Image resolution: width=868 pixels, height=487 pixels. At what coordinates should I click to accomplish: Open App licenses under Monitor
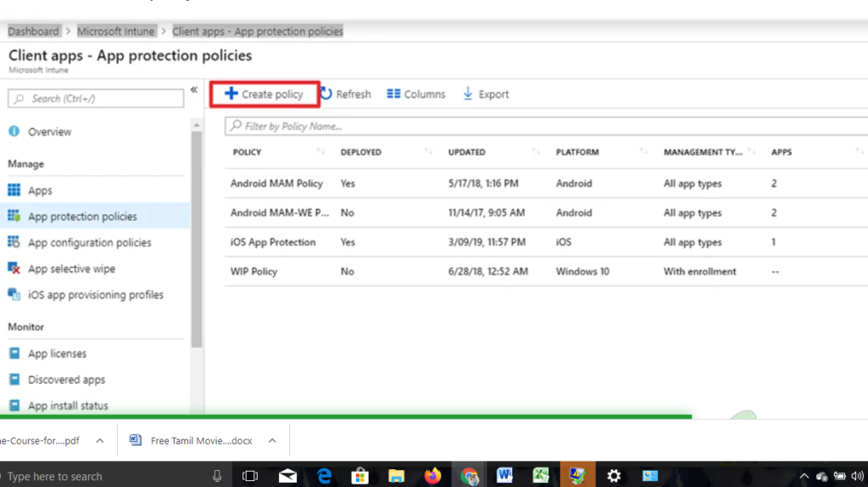(57, 353)
